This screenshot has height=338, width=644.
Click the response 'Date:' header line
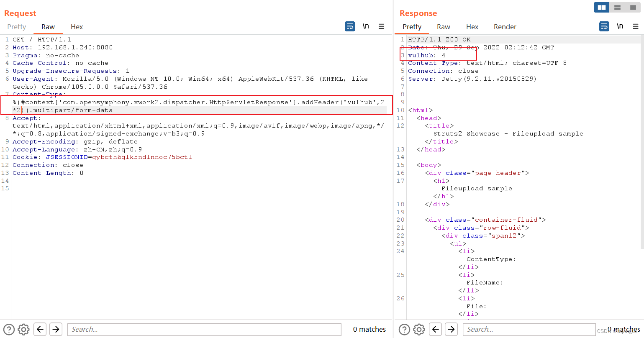[x=481, y=47]
